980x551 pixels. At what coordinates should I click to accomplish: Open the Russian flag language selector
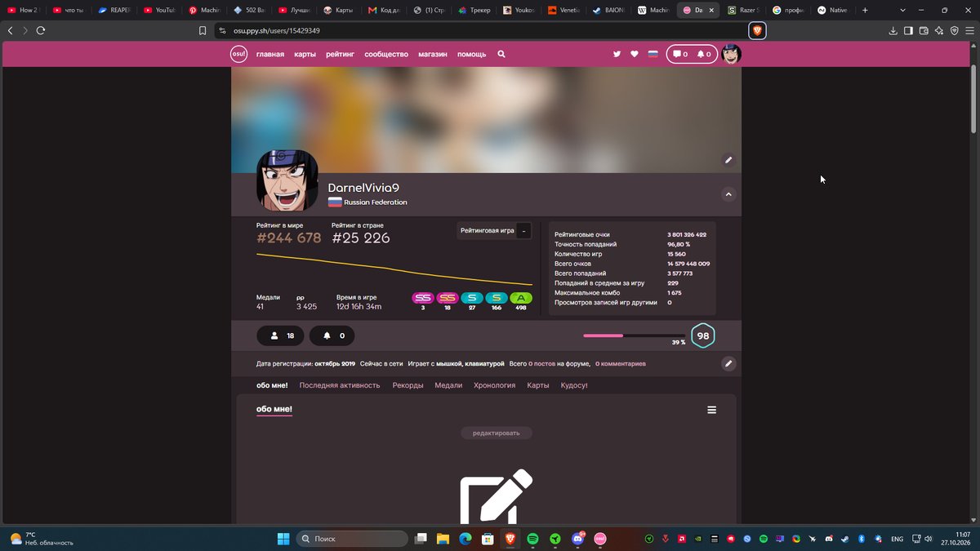coord(653,54)
